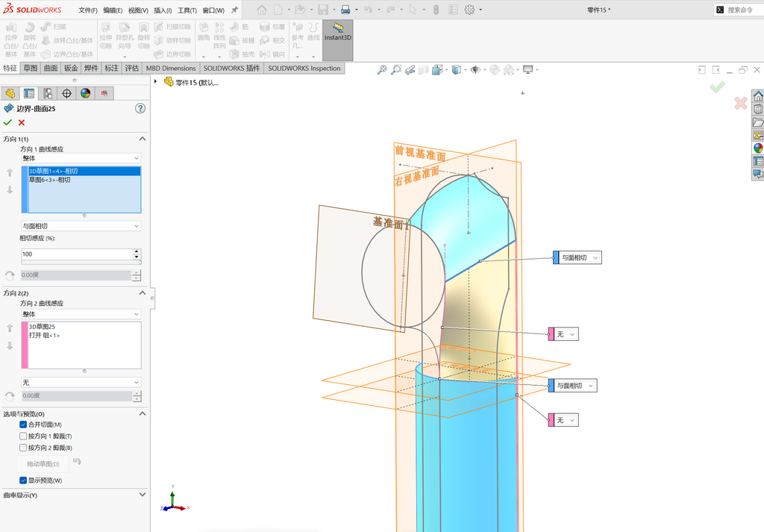Open SOLIDWORKS Resources home task pane icon

coord(758,96)
